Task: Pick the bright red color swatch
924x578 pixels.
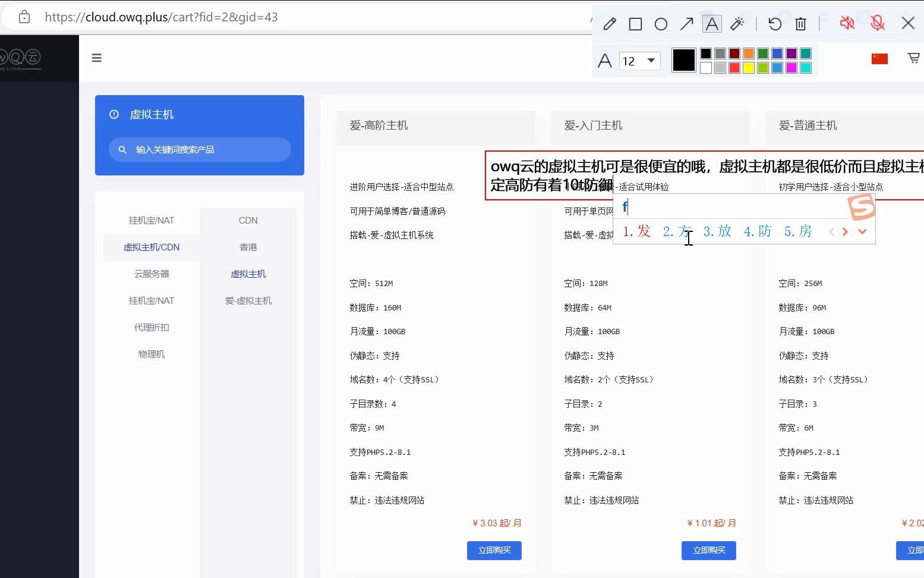Action: [x=734, y=68]
